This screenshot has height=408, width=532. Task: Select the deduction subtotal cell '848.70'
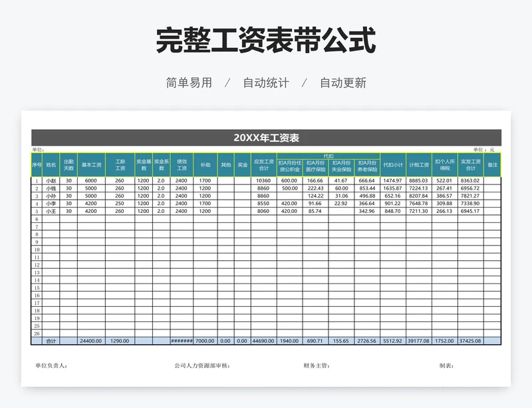[x=393, y=211]
